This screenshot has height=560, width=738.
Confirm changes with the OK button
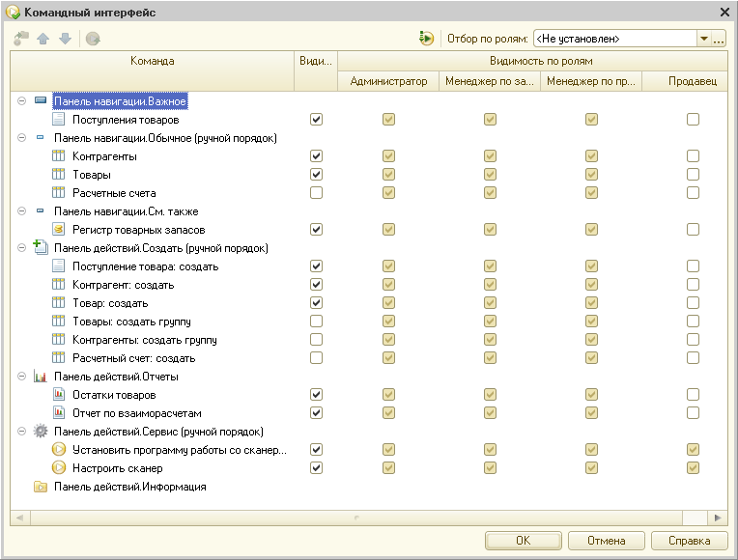click(x=523, y=541)
